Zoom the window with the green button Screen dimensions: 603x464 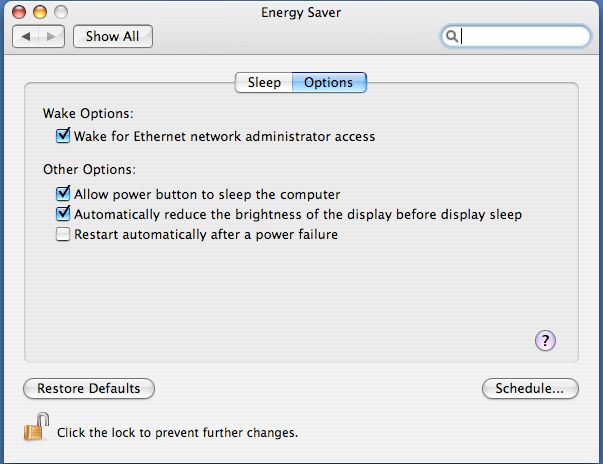(60, 12)
